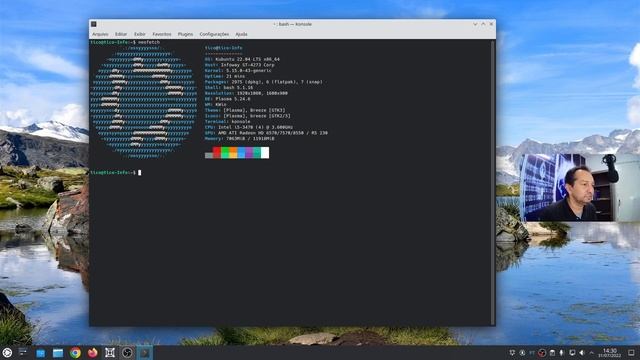Click the 'bash 5.1.16' shell line
This screenshot has width=640, height=360.
tap(229, 87)
